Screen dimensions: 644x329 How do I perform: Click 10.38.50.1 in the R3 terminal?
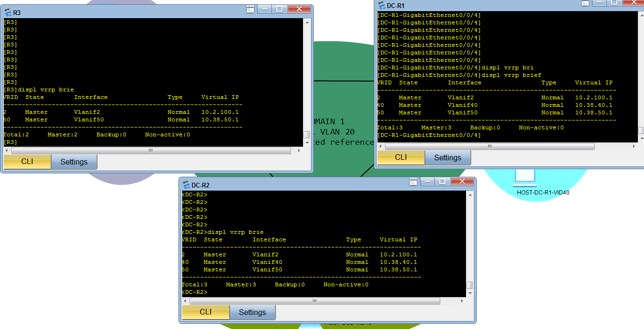[220, 120]
